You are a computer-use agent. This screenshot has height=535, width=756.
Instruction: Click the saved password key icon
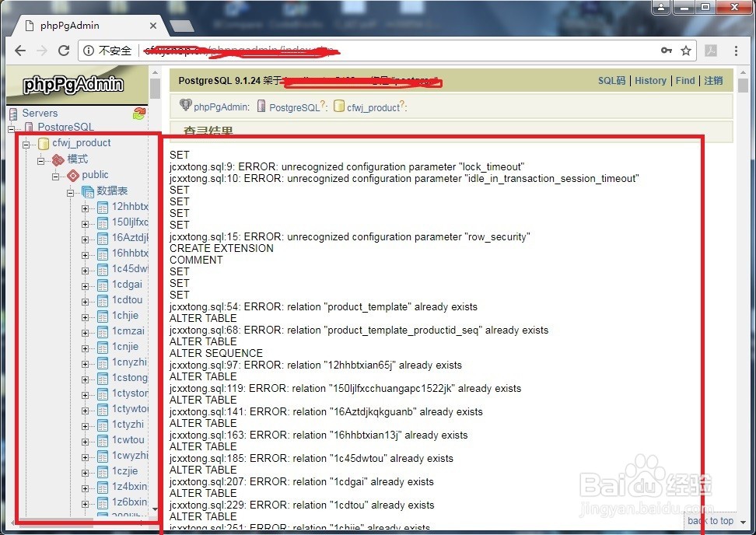point(667,50)
